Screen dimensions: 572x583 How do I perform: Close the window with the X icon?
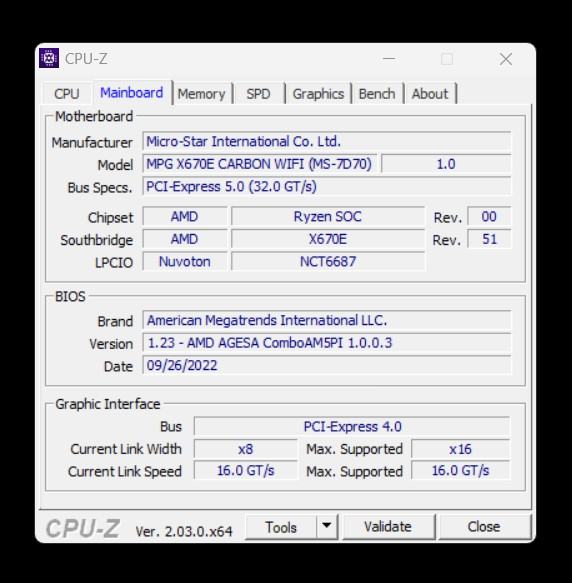506,59
